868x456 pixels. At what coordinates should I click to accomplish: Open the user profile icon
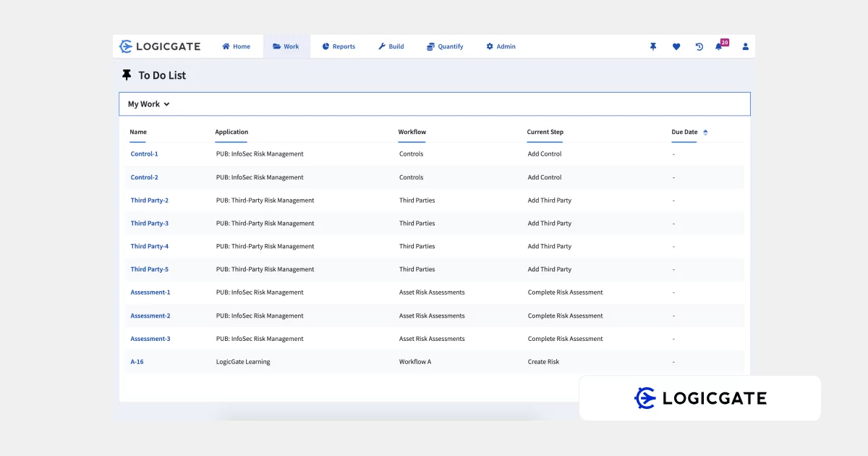point(746,46)
